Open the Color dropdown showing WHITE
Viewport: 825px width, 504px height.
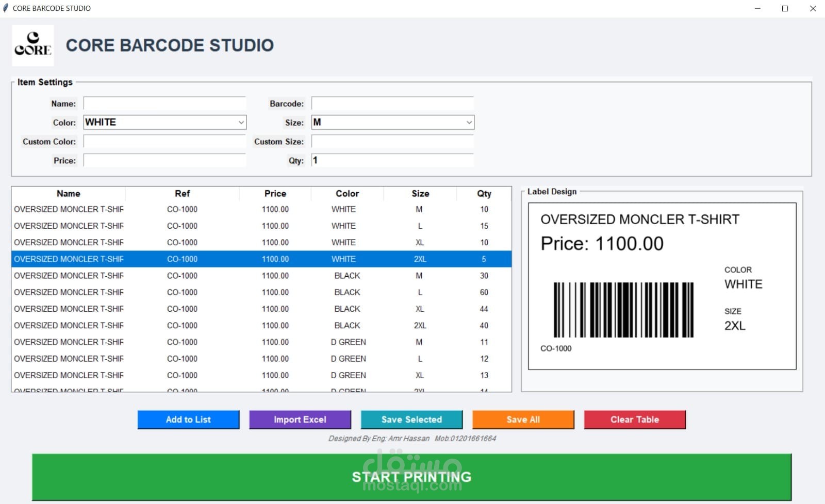click(165, 122)
